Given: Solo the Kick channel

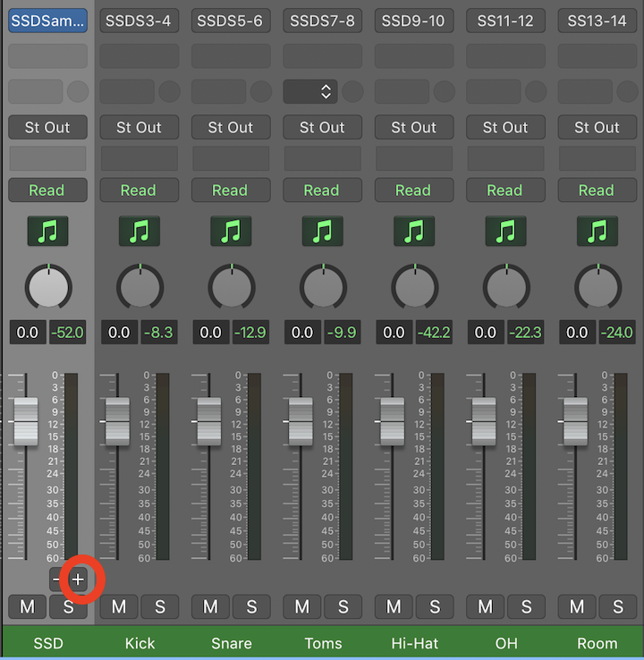Looking at the screenshot, I should pos(160,606).
